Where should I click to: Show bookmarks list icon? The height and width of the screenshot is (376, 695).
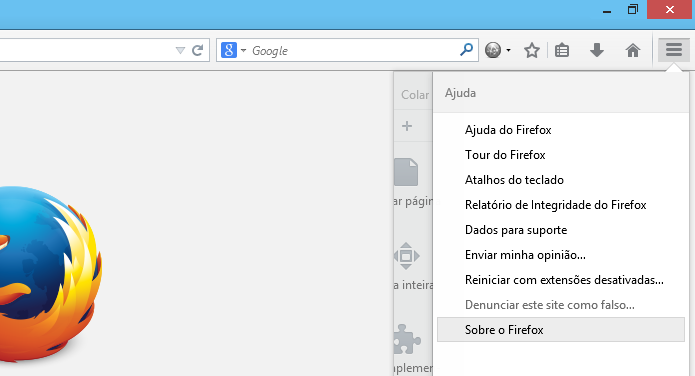562,50
